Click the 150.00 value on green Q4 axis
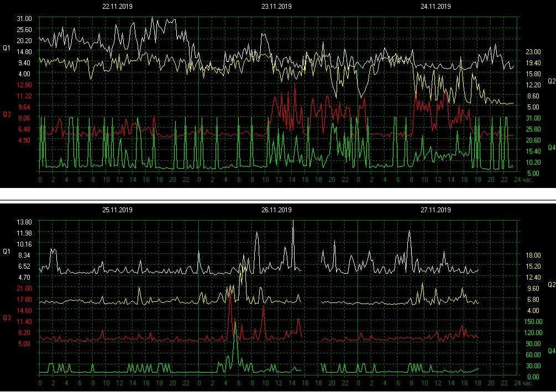The height and width of the screenshot is (392, 556). (x=533, y=322)
